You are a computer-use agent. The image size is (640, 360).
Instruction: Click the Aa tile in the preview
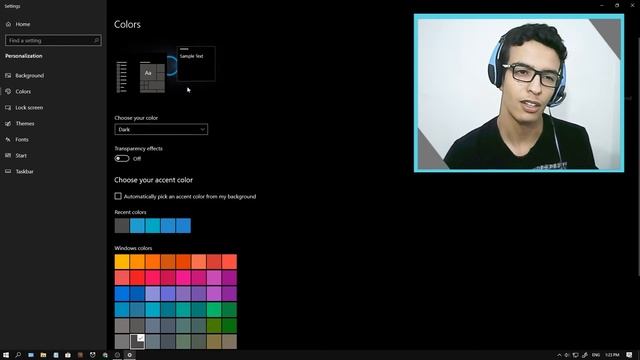[148, 73]
